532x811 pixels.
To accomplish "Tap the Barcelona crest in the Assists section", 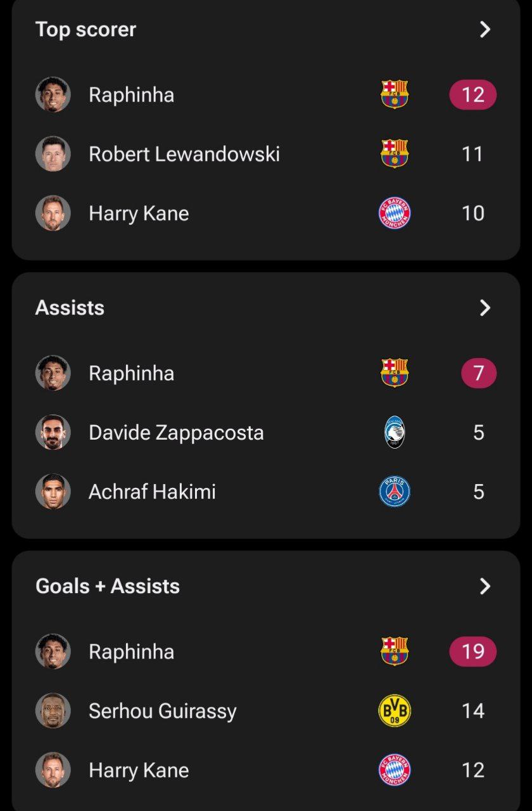I will coord(395,373).
